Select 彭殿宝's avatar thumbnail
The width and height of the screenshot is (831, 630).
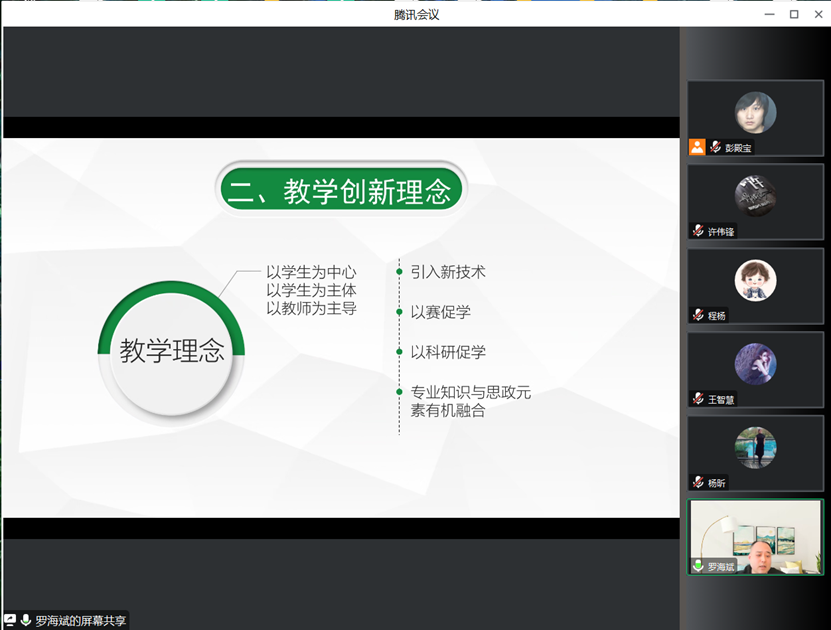755,112
